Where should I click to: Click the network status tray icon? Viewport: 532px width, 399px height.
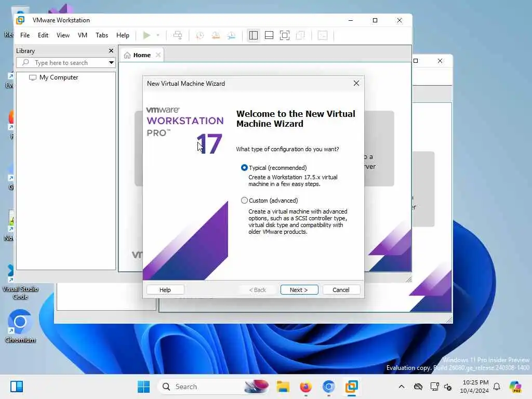(x=434, y=387)
